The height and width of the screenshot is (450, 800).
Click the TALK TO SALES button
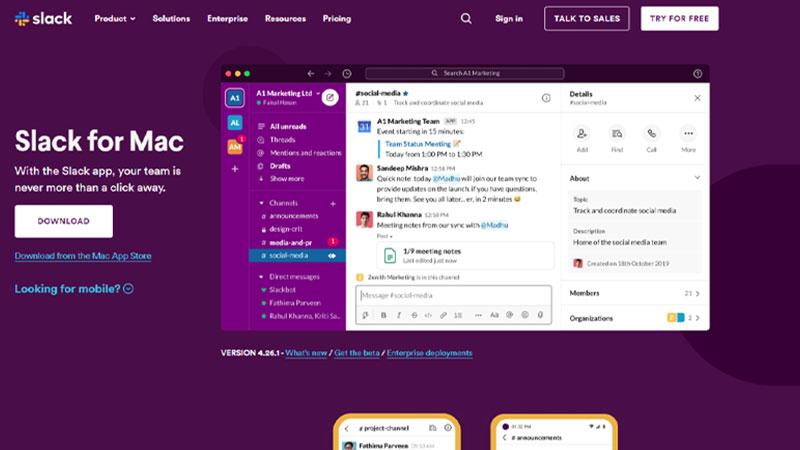(587, 19)
